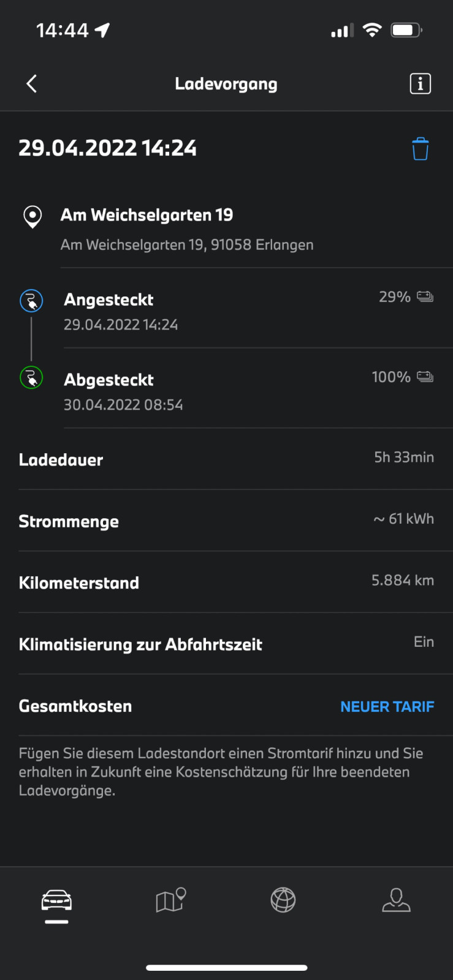Tap NEUER TARIF to add tariff

387,707
